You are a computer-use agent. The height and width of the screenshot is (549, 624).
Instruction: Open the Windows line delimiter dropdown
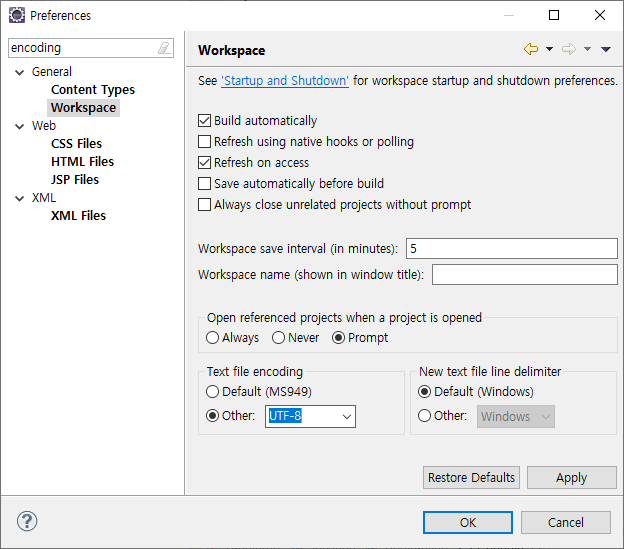coord(516,417)
